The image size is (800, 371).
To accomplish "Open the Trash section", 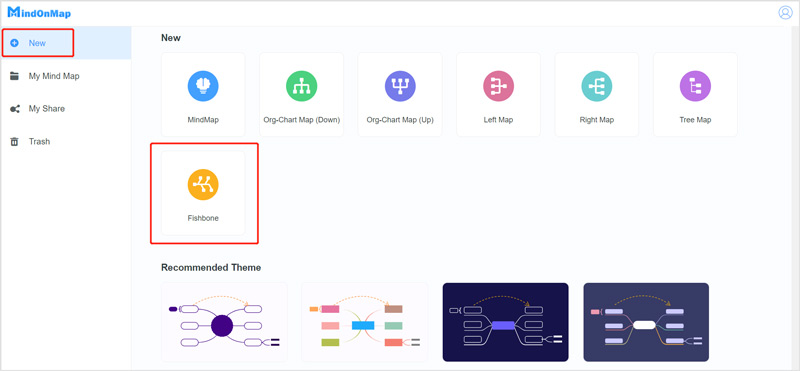I will (65, 142).
